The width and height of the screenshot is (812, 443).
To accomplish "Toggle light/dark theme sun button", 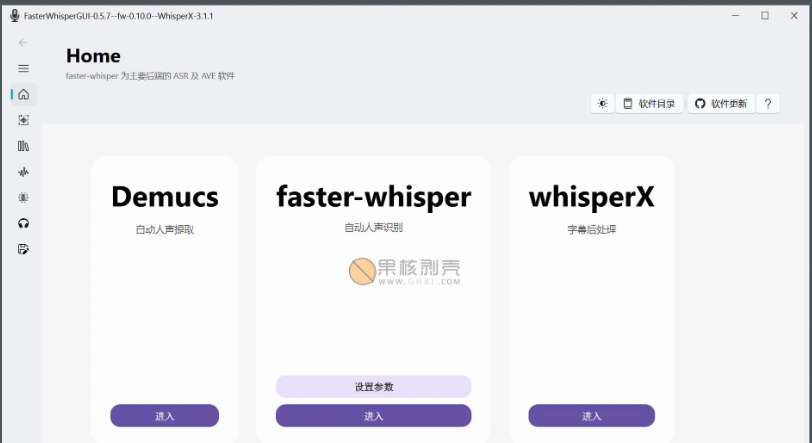I will [x=602, y=104].
